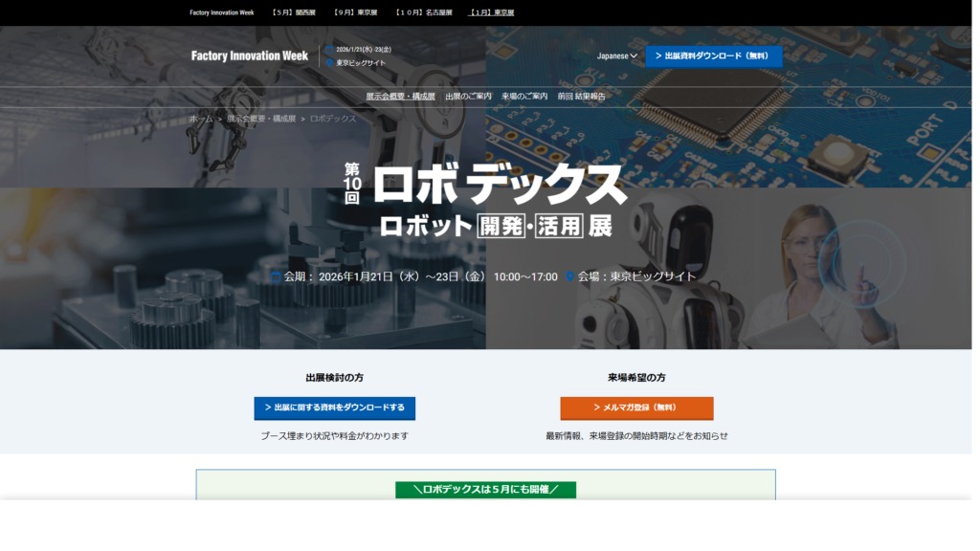This screenshot has height=551, width=980.
Task: Click location pin beside 会場 in hero
Action: click(x=569, y=276)
